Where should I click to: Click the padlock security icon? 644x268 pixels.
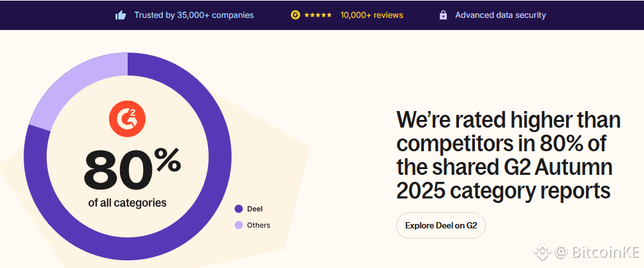[x=443, y=15]
